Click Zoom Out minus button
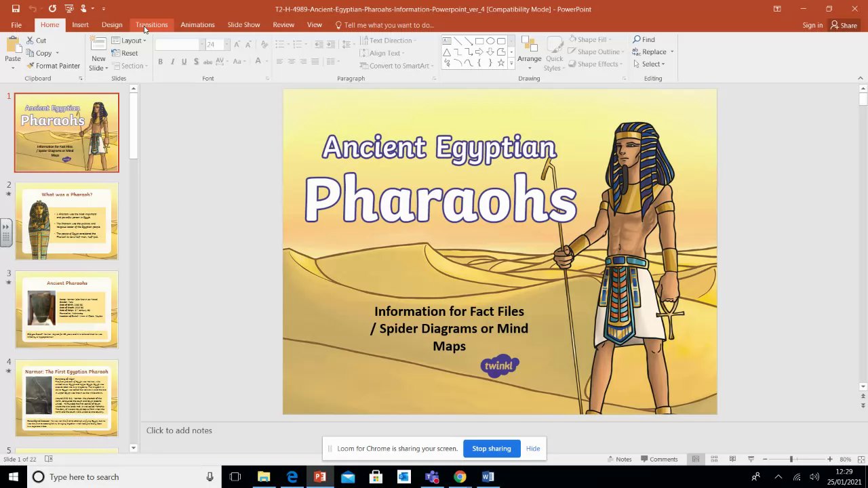Image resolution: width=868 pixels, height=488 pixels. point(765,460)
